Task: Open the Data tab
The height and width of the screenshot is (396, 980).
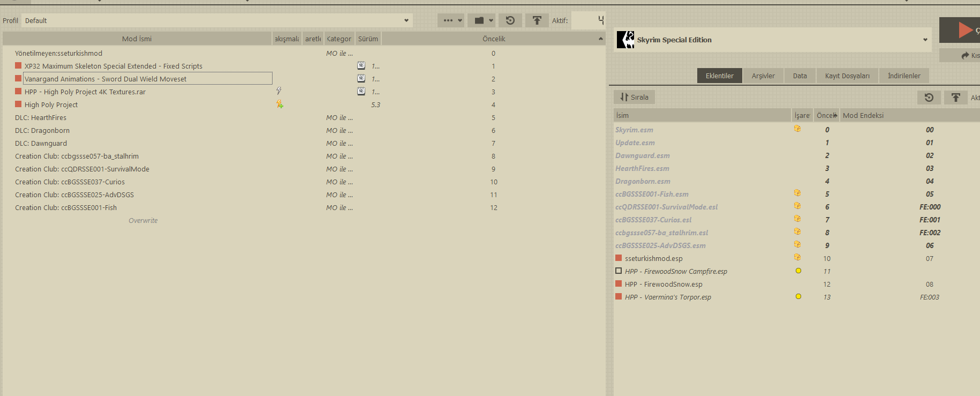Action: [x=800, y=76]
